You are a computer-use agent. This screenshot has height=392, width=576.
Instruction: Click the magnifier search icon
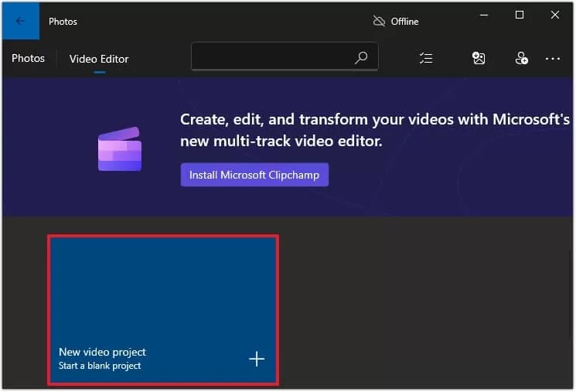point(361,58)
